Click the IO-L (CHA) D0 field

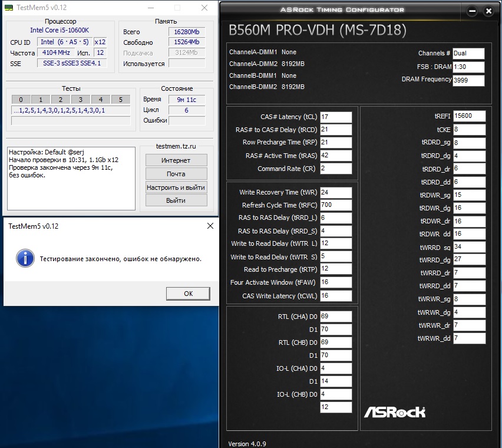(x=336, y=368)
